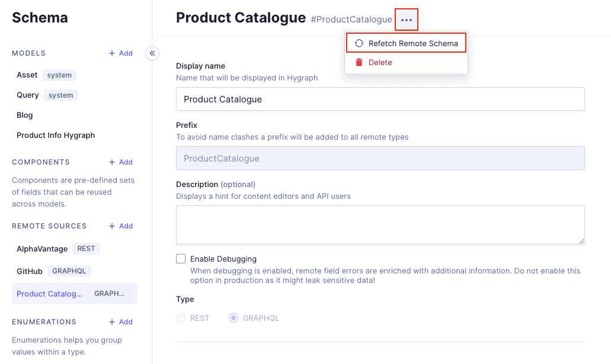611x364 pixels.
Task: Click the refetch icon in the dropdown menu
Action: click(359, 43)
